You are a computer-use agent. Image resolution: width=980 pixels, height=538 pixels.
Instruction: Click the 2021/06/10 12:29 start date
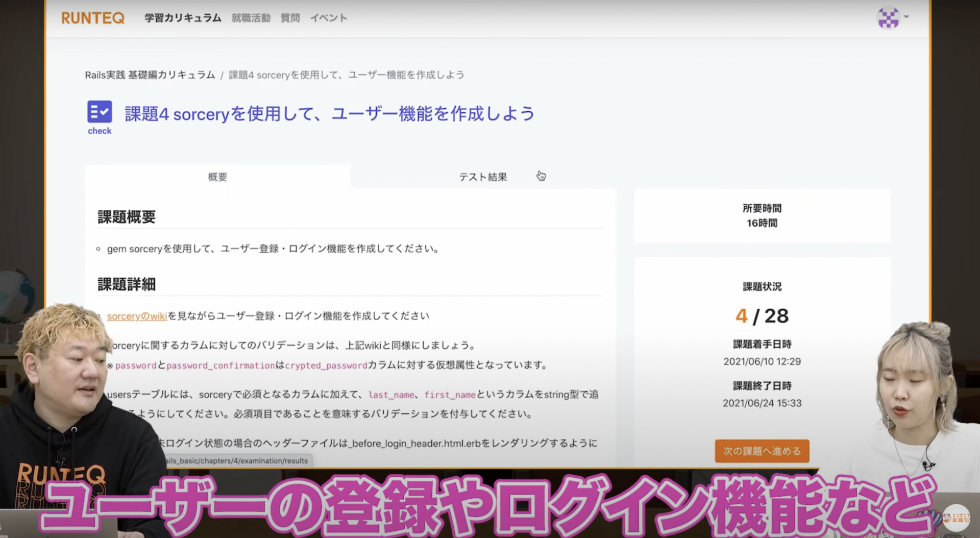point(762,361)
